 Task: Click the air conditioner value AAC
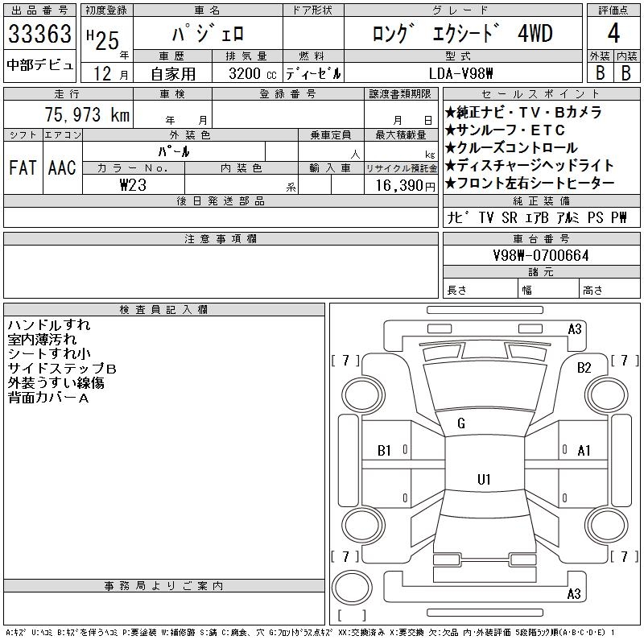tap(62, 167)
